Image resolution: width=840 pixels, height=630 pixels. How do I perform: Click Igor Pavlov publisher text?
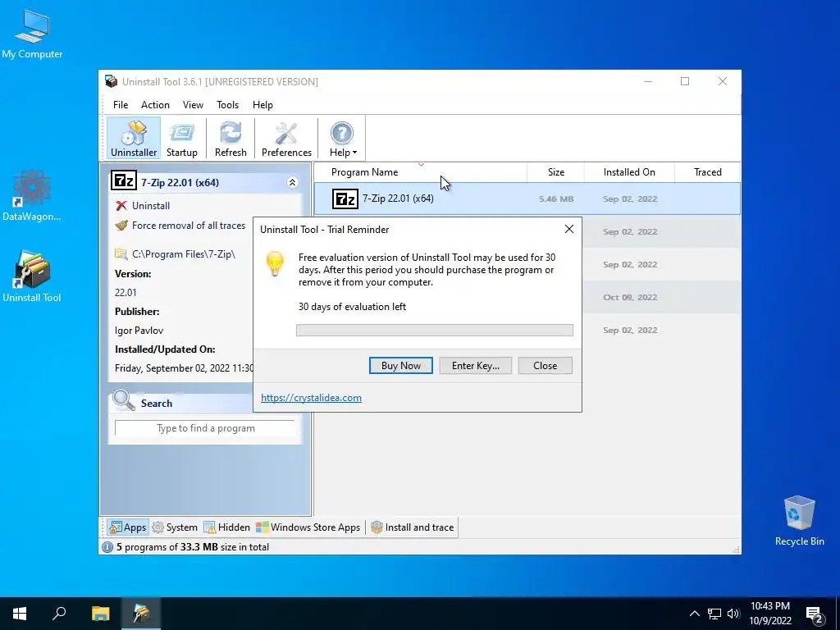[139, 331]
